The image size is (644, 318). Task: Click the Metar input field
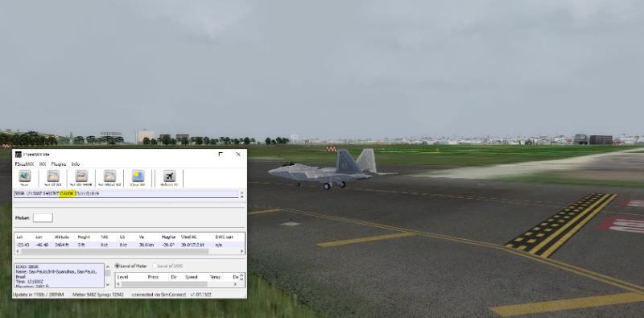[43, 217]
